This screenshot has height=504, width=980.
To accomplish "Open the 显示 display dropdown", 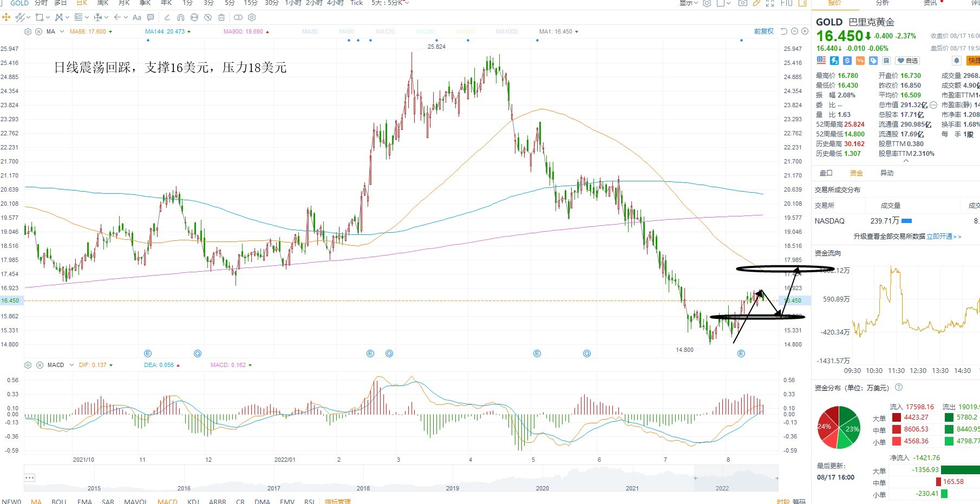I will 690,3.
